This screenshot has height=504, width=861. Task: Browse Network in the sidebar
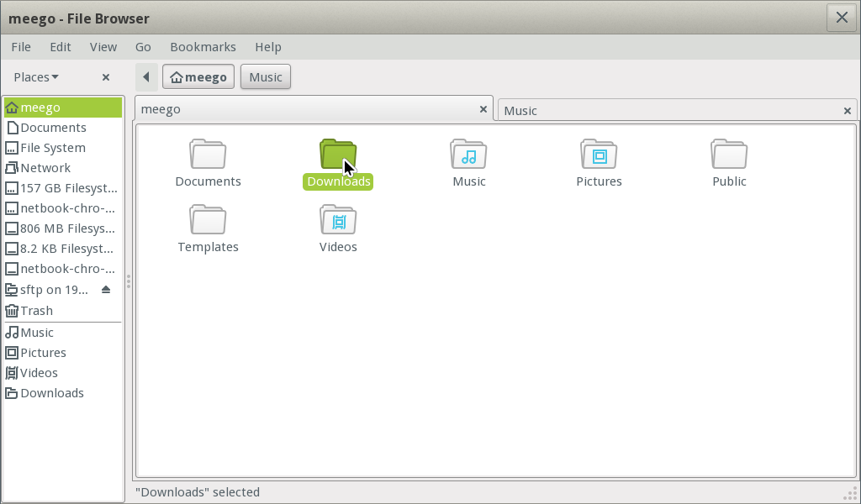(x=63, y=168)
